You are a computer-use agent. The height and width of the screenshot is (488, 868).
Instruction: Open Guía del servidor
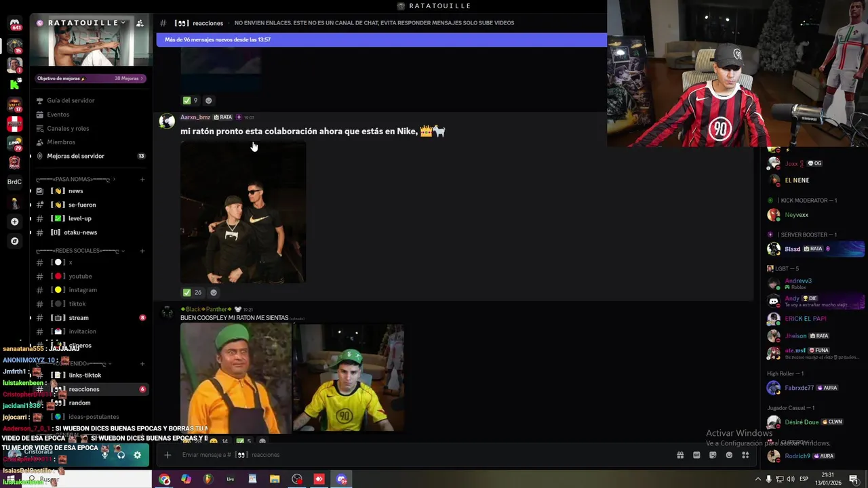click(90, 100)
